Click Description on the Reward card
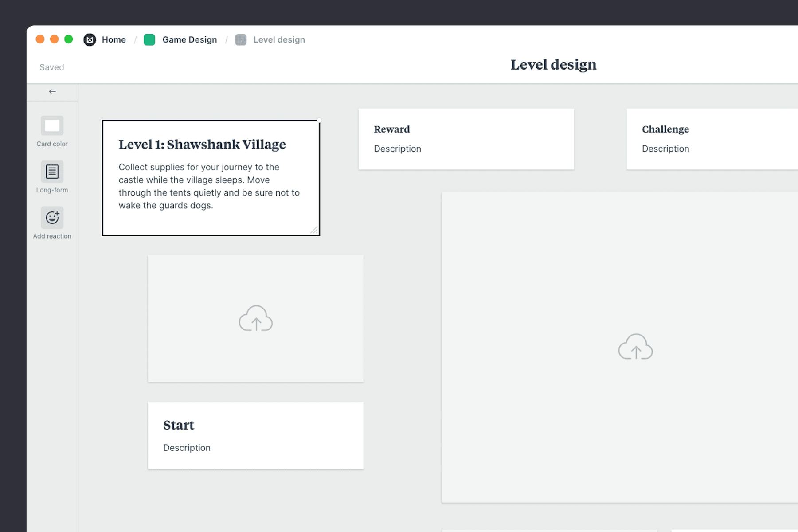This screenshot has height=532, width=798. (x=397, y=149)
